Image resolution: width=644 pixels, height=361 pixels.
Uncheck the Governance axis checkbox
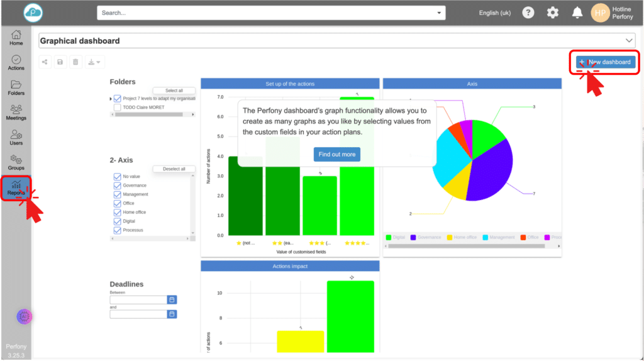117,186
